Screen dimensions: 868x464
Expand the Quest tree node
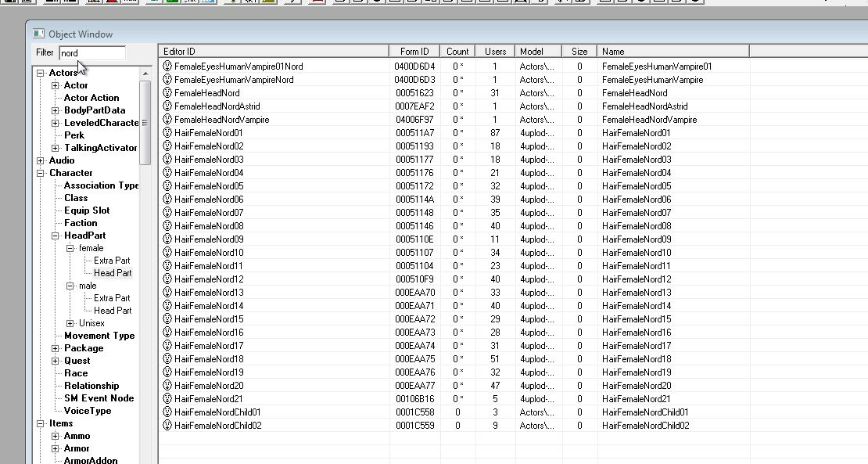click(x=56, y=361)
